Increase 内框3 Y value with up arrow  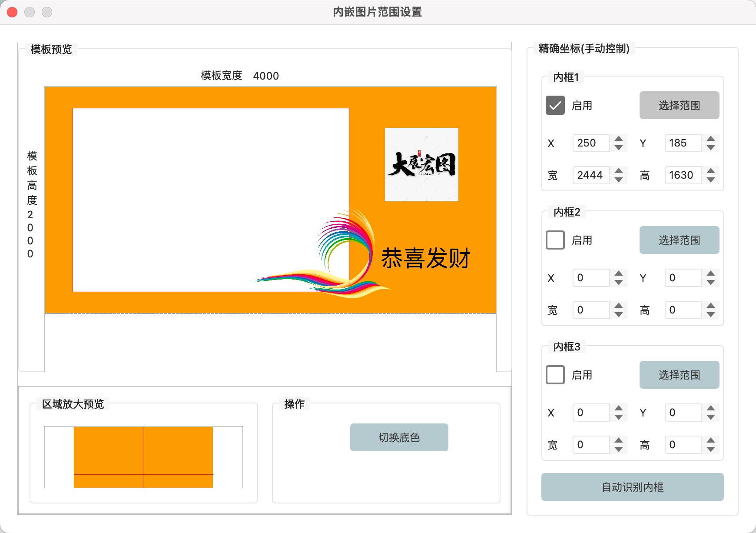pyautogui.click(x=711, y=408)
